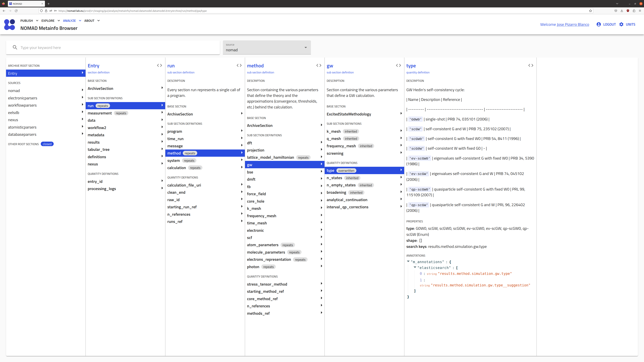Open Jose Pizarro Blanco profile link

coord(573,24)
